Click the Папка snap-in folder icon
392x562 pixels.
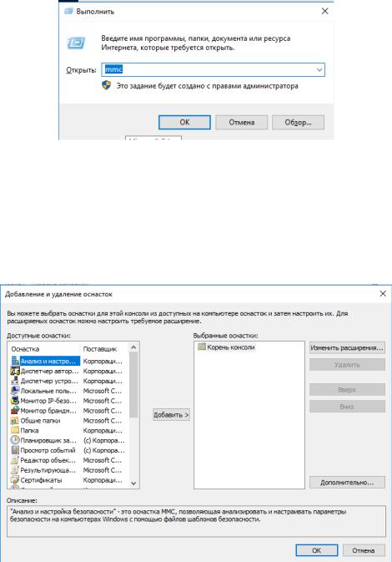pyautogui.click(x=15, y=430)
